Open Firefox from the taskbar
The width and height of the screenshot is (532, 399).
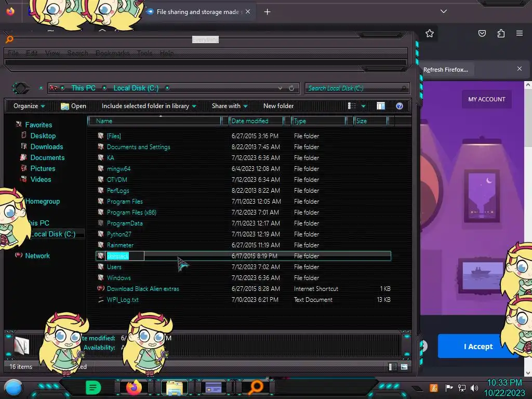pos(134,388)
